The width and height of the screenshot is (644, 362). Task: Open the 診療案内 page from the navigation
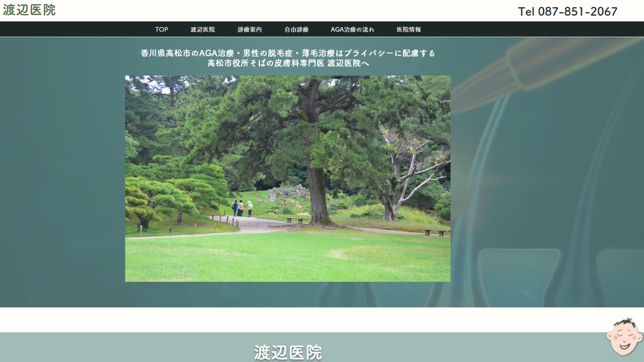[x=250, y=29]
